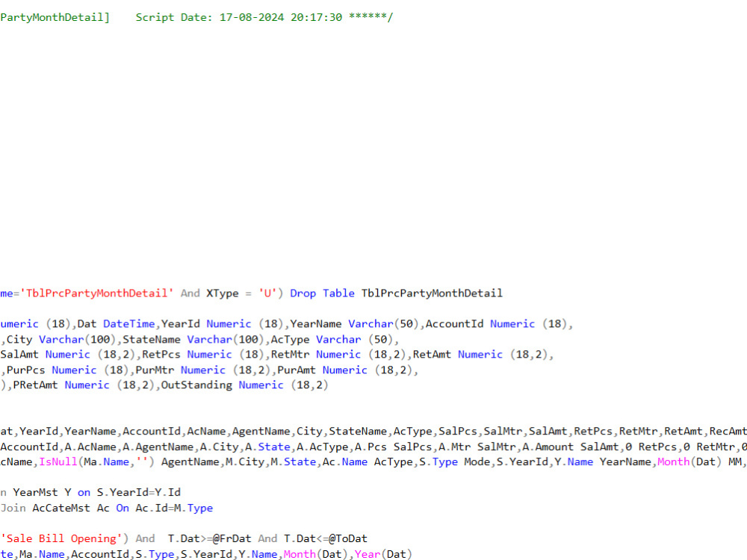747x560 pixels.
Task: Click 'OutStanding' column definition
Action: pyautogui.click(x=196, y=385)
